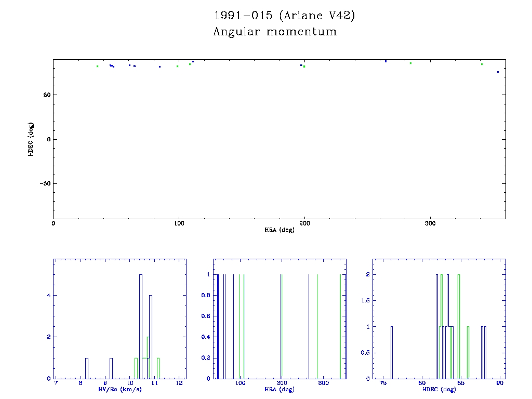Select the "0.6" tick label in the HRA histogram
Viewport: 532px width, 399px height.
click(206, 316)
